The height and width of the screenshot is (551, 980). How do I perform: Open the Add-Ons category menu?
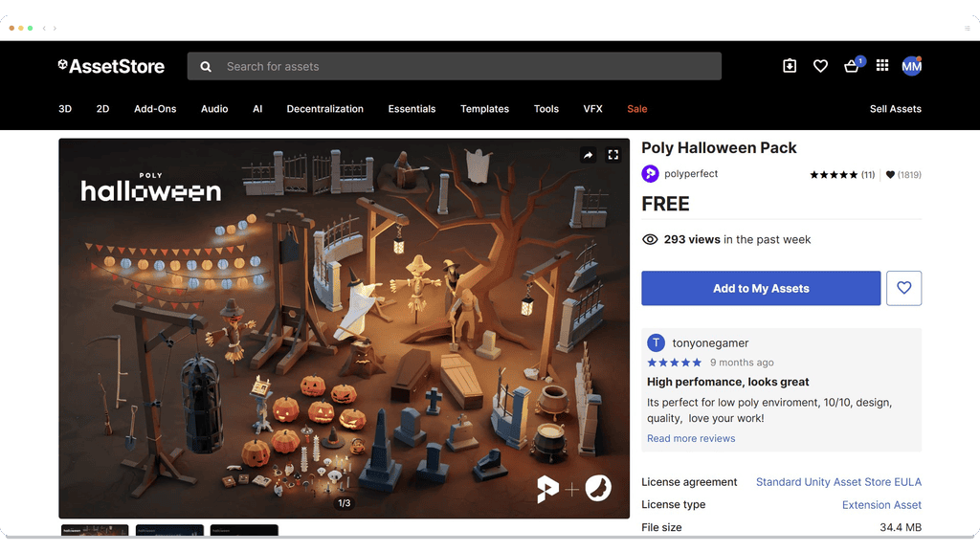tap(155, 109)
